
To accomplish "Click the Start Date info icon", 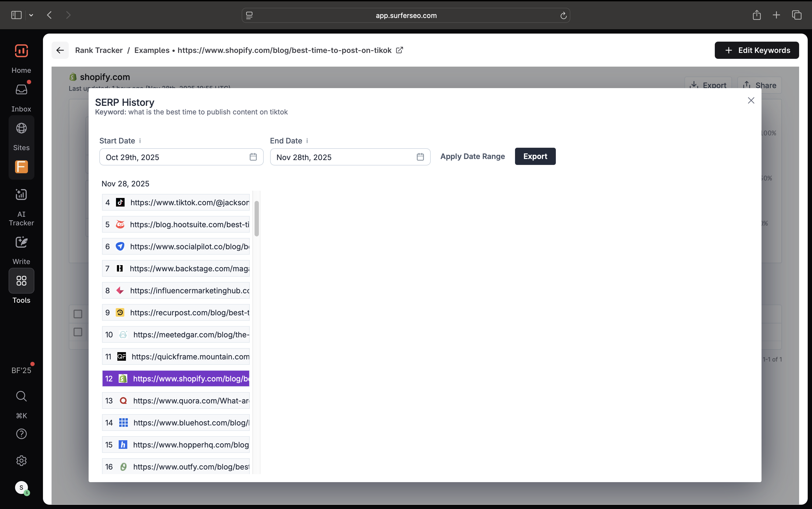I will coord(140,141).
